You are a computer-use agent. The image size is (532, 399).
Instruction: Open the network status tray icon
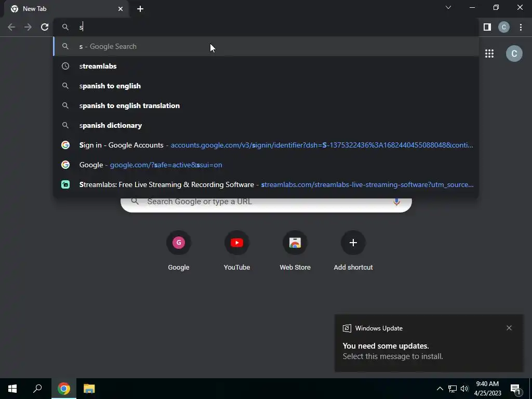coord(453,389)
